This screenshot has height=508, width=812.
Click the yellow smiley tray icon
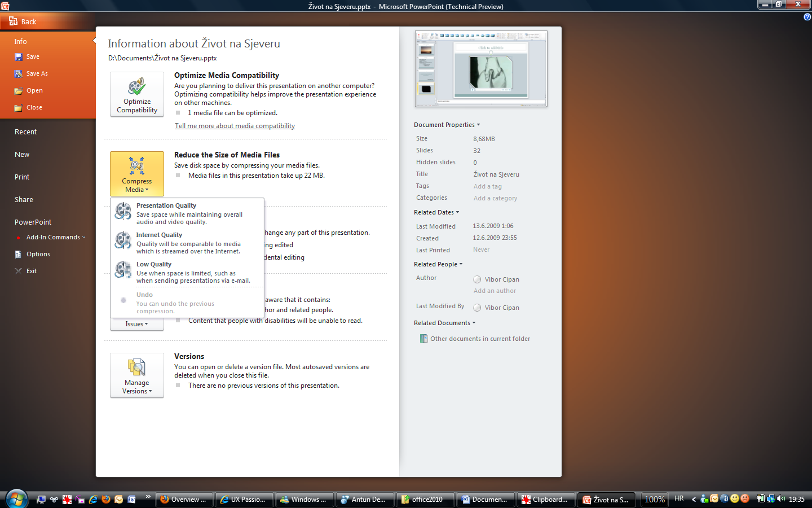tap(735, 498)
